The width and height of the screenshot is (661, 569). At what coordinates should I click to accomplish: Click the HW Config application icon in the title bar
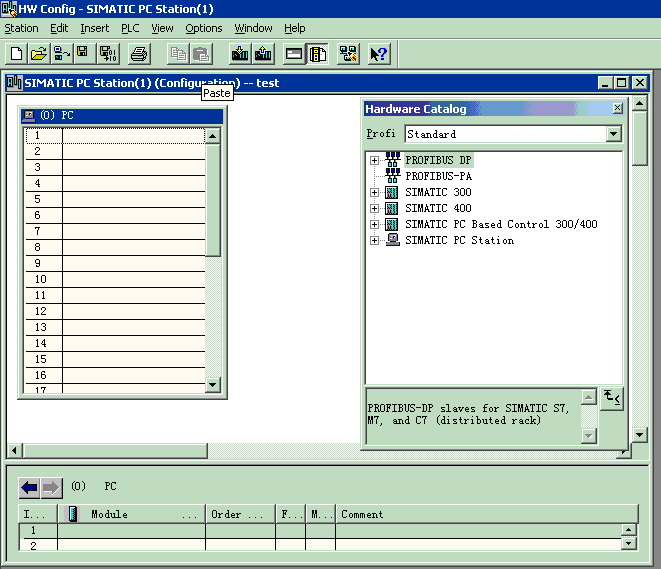coord(9,8)
